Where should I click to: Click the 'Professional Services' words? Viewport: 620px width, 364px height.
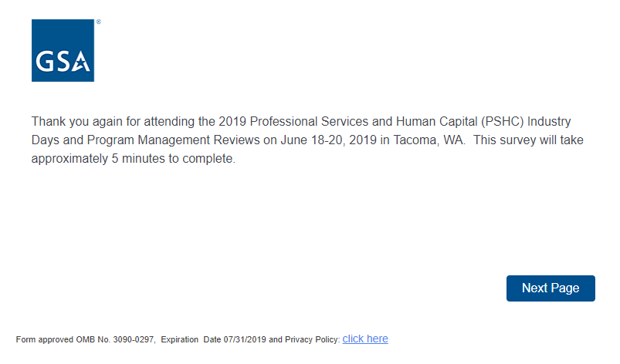tap(307, 122)
